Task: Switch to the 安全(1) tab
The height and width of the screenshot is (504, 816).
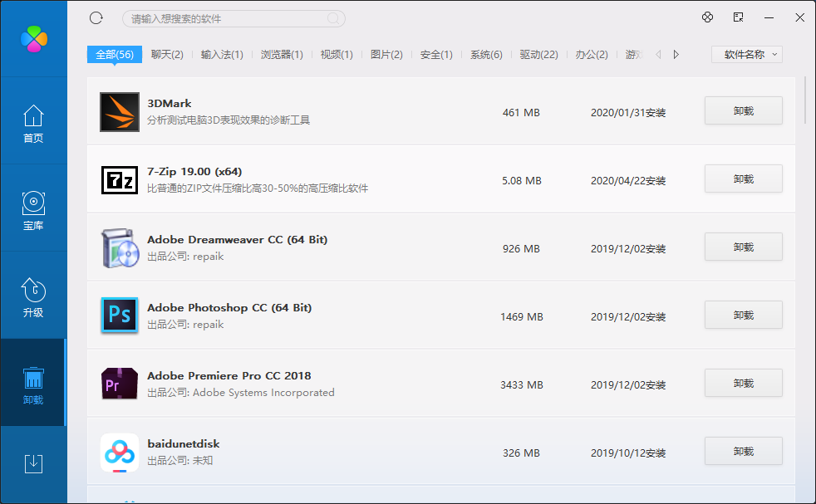Action: tap(436, 55)
